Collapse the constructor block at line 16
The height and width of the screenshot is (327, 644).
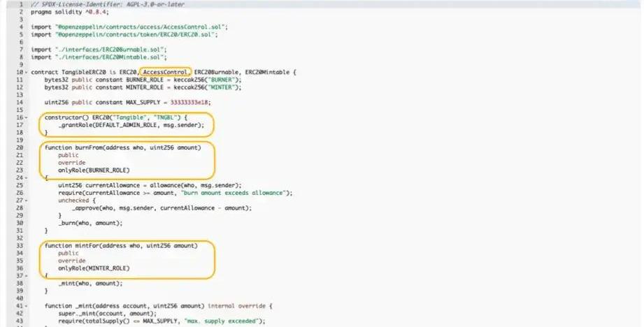26,117
